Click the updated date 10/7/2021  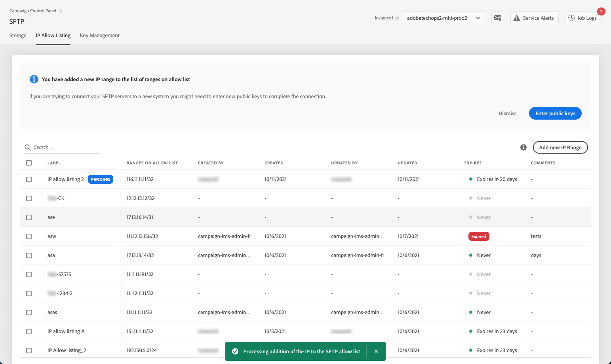tap(408, 236)
